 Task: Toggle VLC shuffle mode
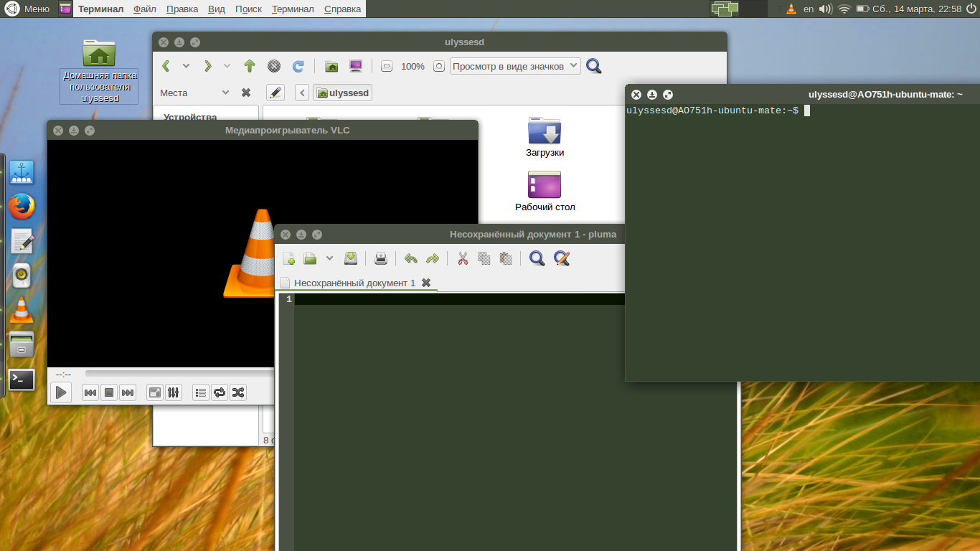click(x=238, y=392)
